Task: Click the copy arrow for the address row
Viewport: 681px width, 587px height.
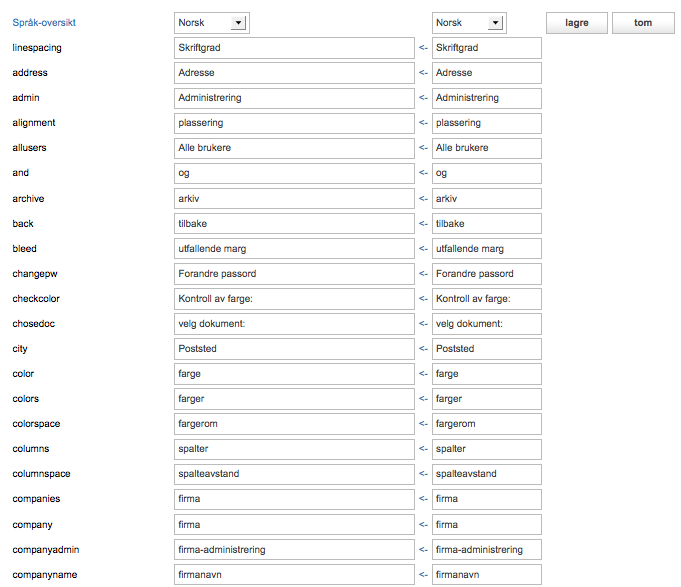Action: click(x=423, y=73)
